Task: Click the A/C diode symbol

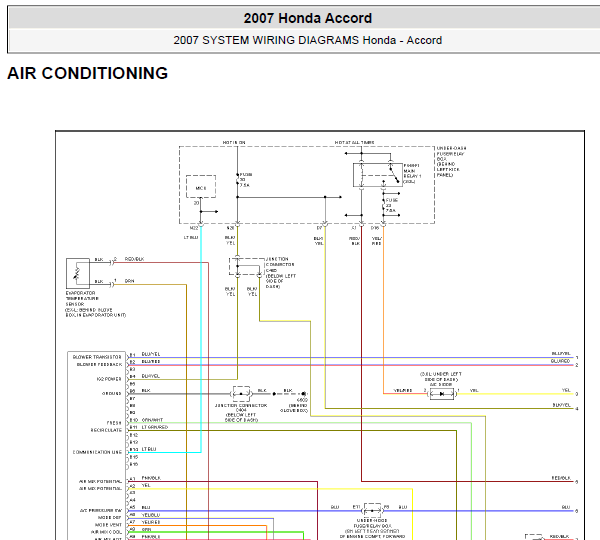Action: point(442,393)
